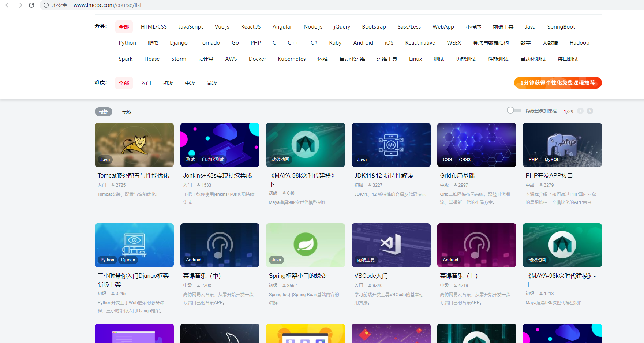Select the 接口测试 category
This screenshot has width=644, height=343.
pos(568,59)
